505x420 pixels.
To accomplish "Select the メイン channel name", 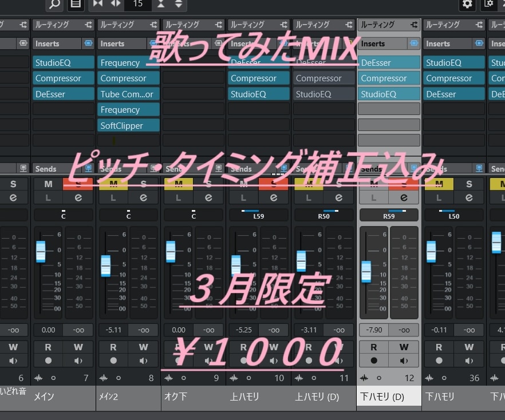I will coord(44,397).
